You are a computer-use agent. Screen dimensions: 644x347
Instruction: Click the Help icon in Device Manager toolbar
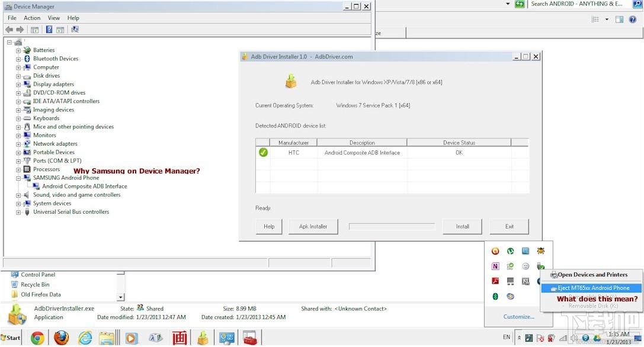pos(49,30)
